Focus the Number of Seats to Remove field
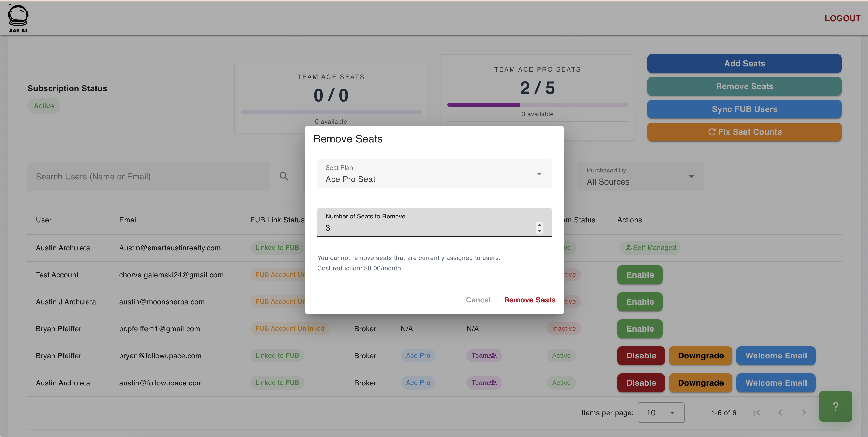The width and height of the screenshot is (868, 437). 425,228
